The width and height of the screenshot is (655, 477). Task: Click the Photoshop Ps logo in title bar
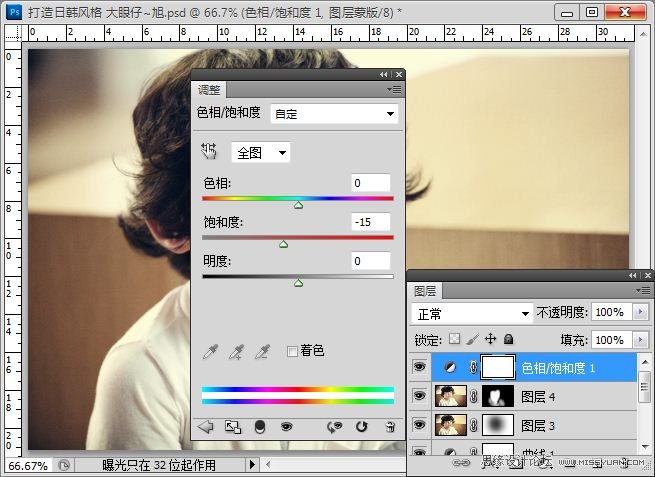14,12
